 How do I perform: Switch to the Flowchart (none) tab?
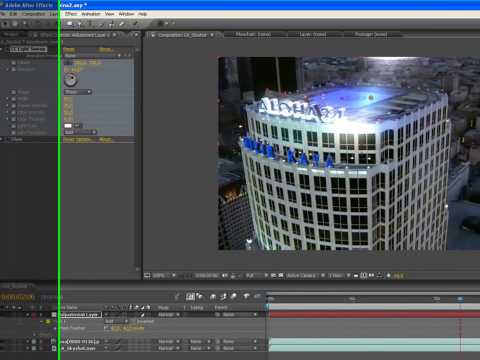[x=253, y=34]
